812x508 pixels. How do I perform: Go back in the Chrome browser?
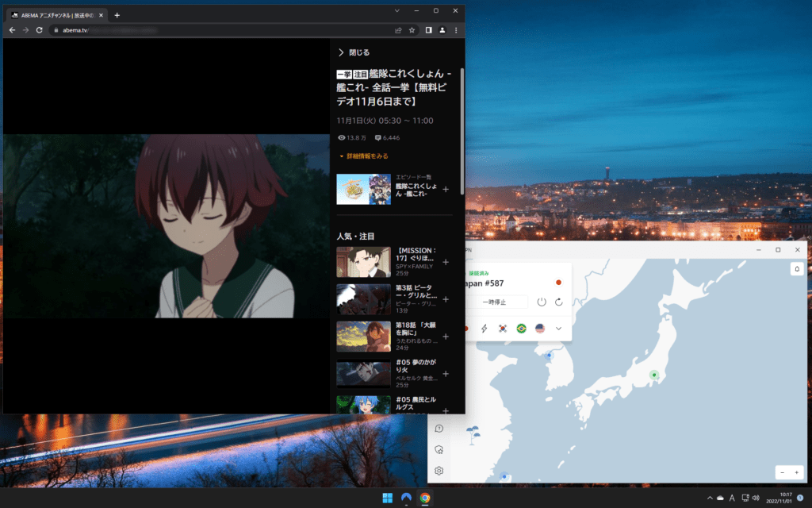(x=12, y=30)
